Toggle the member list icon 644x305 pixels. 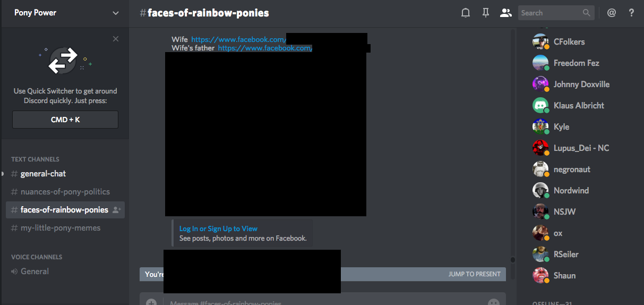point(505,13)
